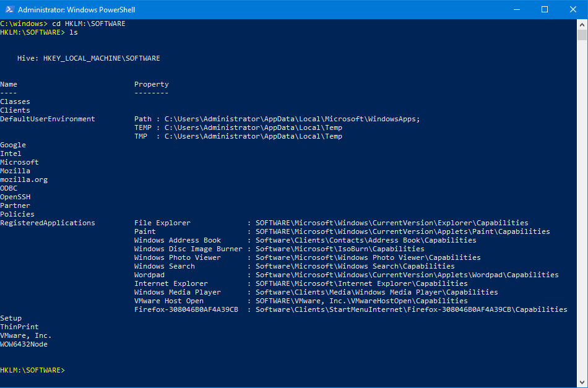The width and height of the screenshot is (588, 388).
Task: Click the 'Windows Search' property name
Action: pos(165,266)
